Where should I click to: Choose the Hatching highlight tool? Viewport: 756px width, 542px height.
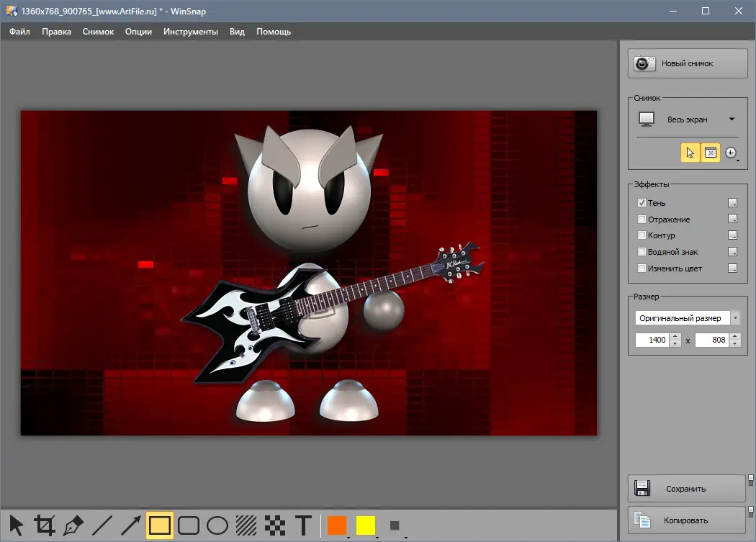click(246, 525)
